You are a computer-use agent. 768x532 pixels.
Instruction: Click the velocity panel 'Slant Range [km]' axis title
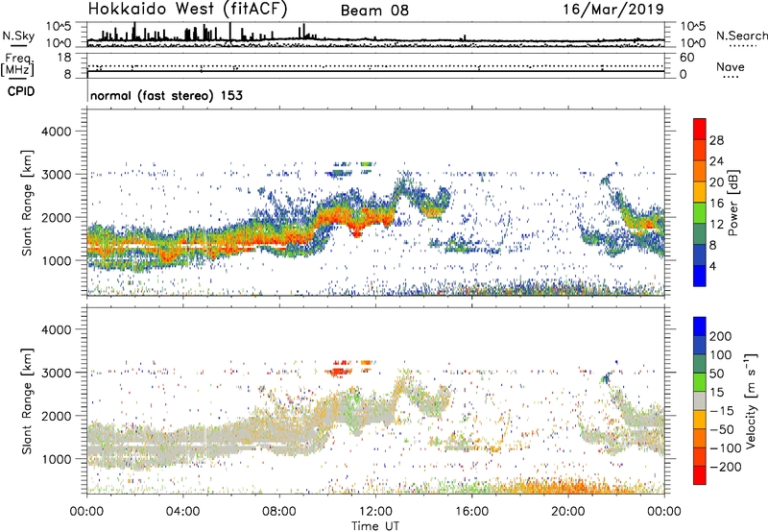tap(27, 400)
